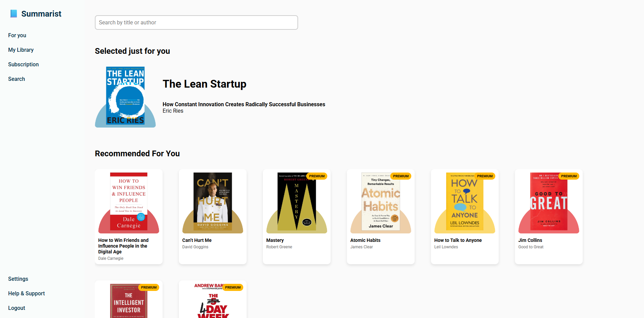Open Help & Support link
Image resolution: width=644 pixels, height=318 pixels.
click(26, 293)
